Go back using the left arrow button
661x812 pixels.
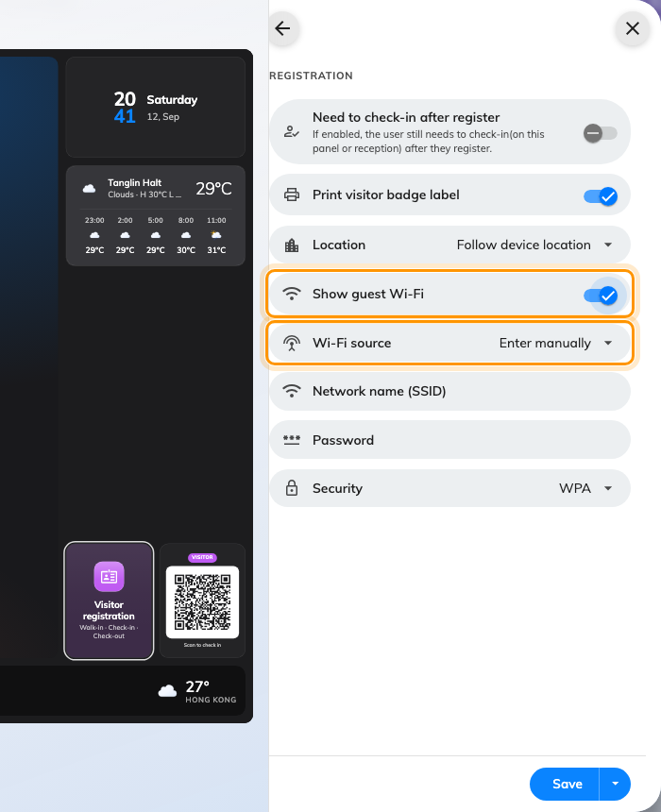pos(283,28)
